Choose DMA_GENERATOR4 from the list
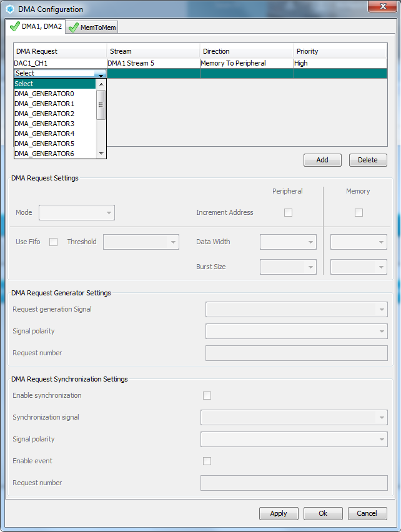The height and width of the screenshot is (532, 401). click(55, 134)
